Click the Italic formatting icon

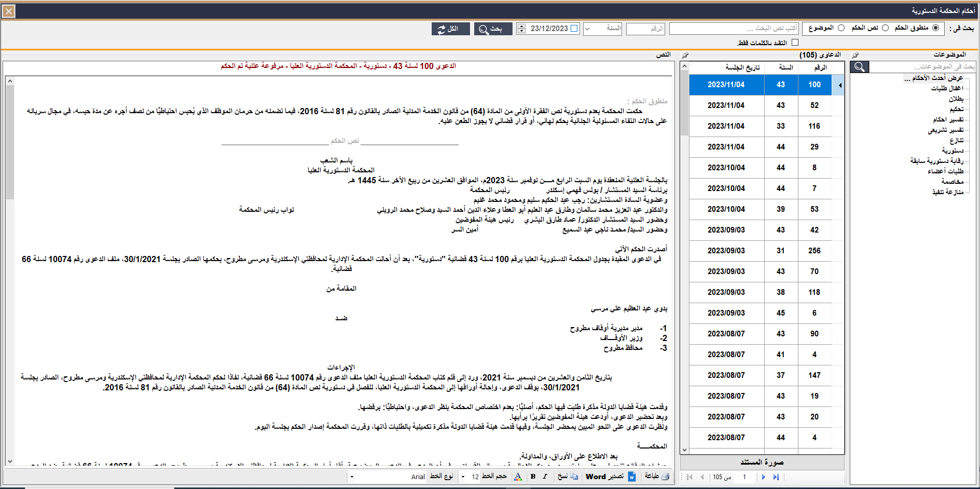545,477
